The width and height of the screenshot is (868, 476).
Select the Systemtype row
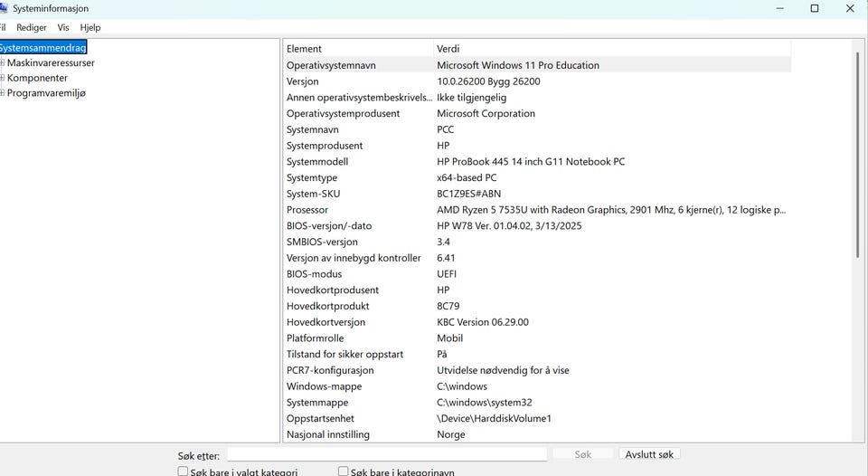click(537, 178)
